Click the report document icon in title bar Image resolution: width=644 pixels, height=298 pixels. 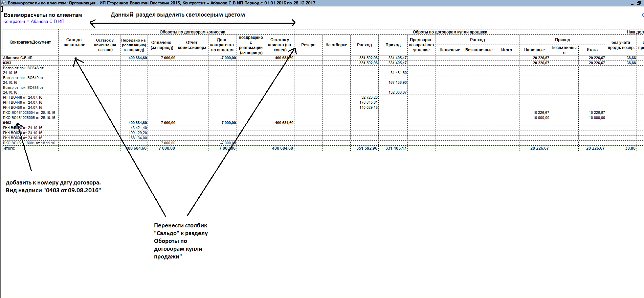pyautogui.click(x=3, y=3)
